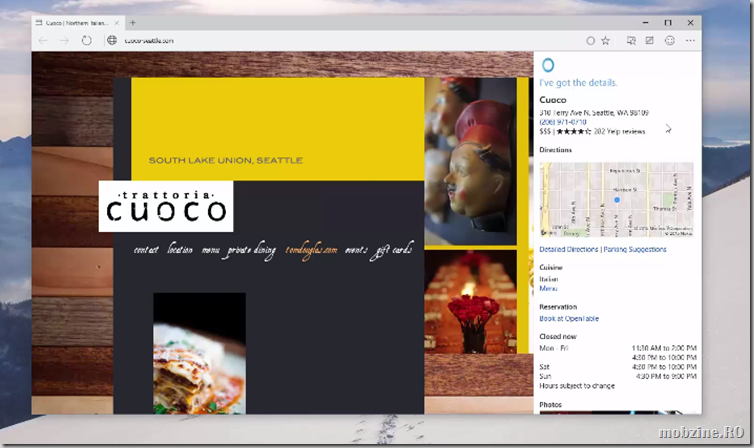Screen dimensions: 754x448
Task: Click the 'menu' site navigation item
Action: click(x=211, y=250)
